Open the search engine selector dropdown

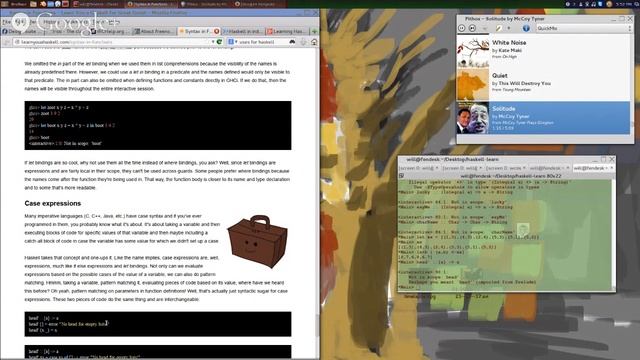(x=233, y=42)
